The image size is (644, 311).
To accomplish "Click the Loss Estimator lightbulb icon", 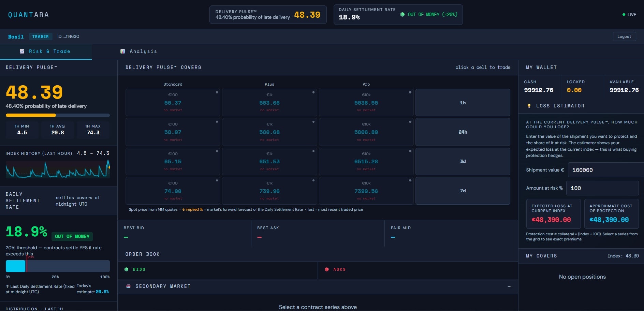I will click(x=529, y=106).
